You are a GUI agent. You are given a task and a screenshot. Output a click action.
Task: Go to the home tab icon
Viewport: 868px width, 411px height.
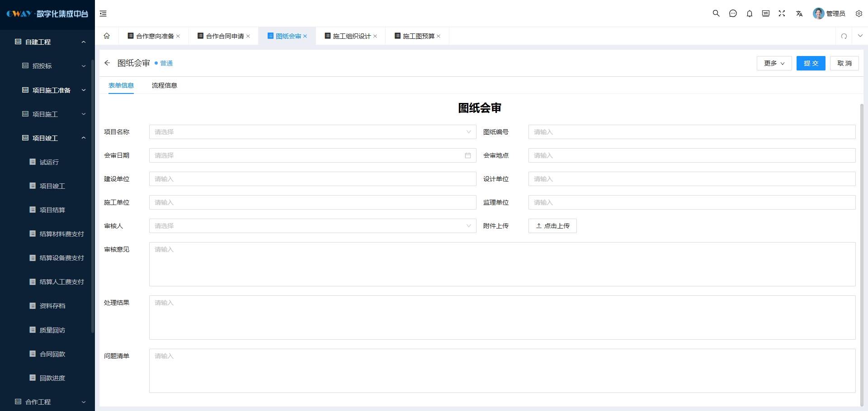(107, 36)
